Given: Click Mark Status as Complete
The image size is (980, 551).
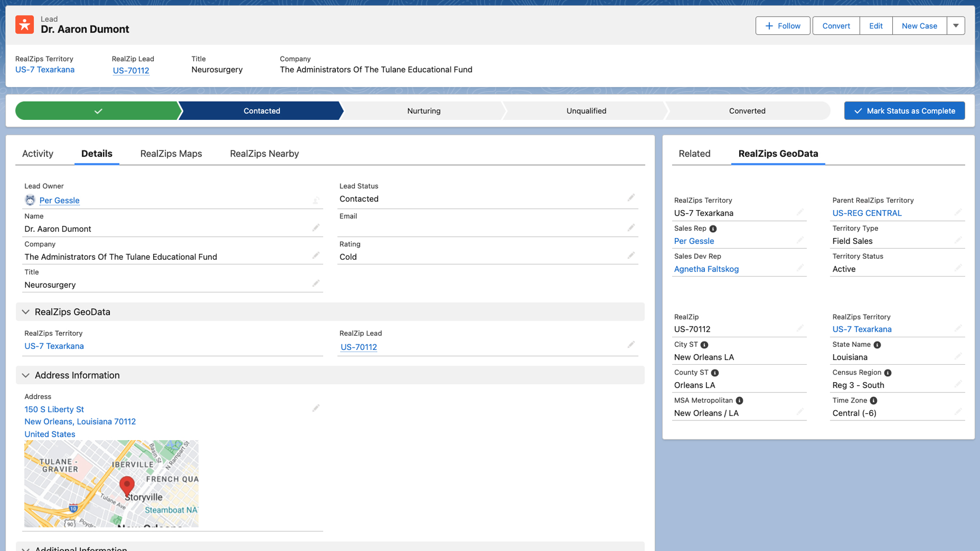Looking at the screenshot, I should click(x=904, y=111).
